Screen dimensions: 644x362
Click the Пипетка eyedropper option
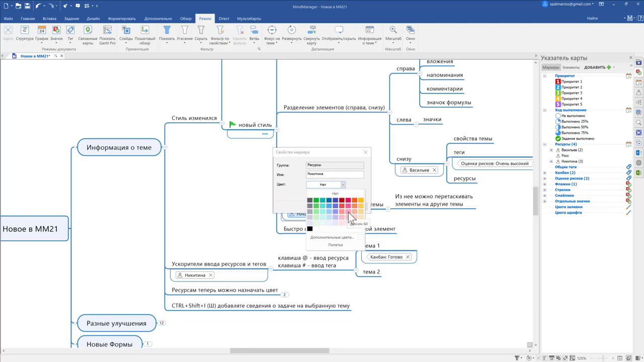(335, 245)
